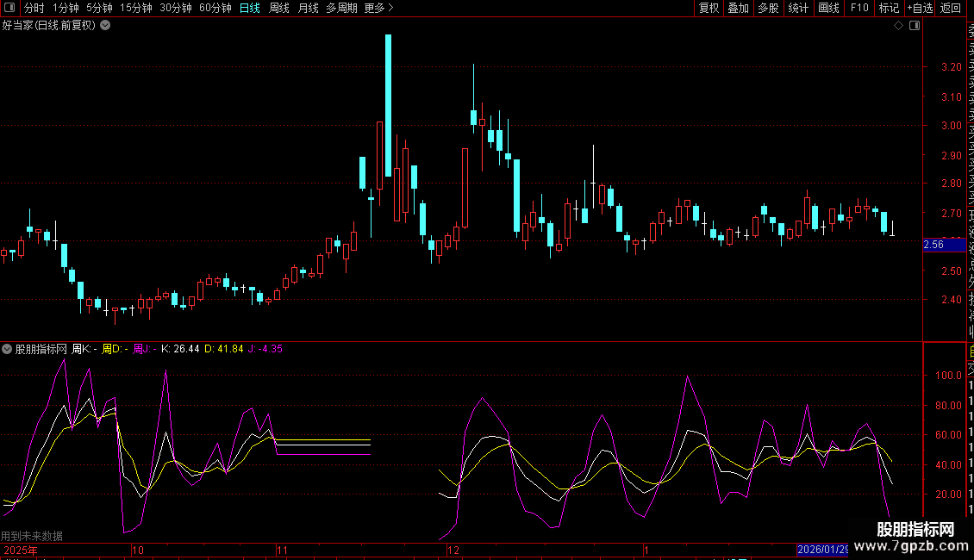Switch to the 分时 time-share view
The width and height of the screenshot is (974, 560).
34,8
